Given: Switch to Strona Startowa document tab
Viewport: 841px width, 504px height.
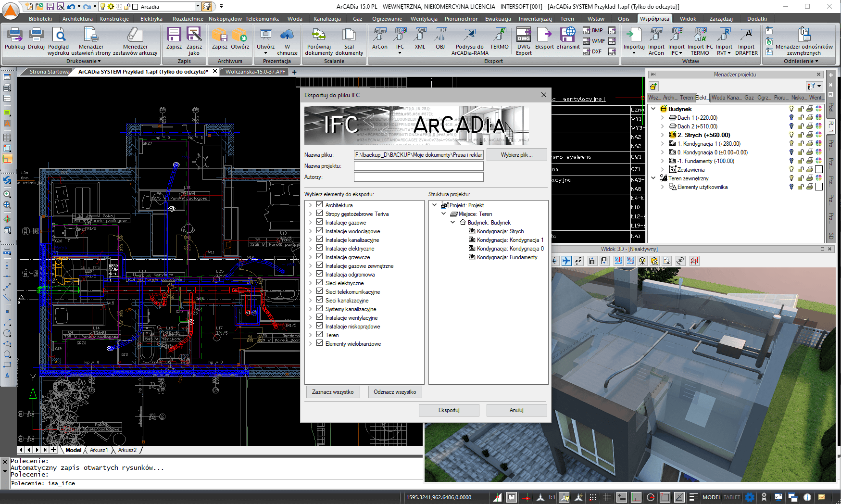Looking at the screenshot, I should (50, 72).
